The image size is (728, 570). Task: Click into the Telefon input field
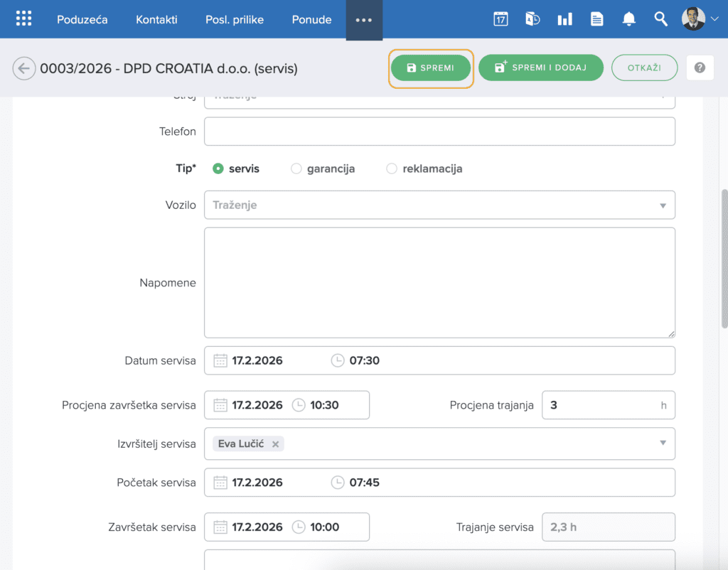pyautogui.click(x=439, y=131)
